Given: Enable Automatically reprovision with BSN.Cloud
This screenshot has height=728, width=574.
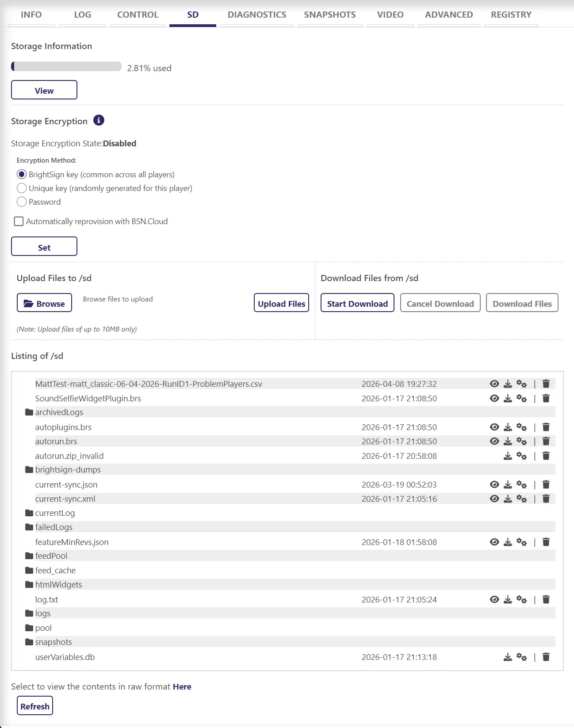Looking at the screenshot, I should (19, 221).
